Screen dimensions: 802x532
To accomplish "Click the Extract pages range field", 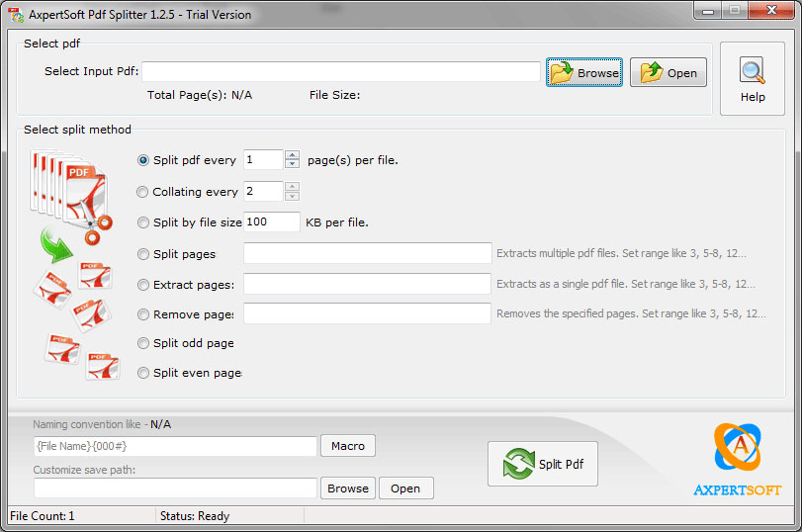I will tap(367, 284).
